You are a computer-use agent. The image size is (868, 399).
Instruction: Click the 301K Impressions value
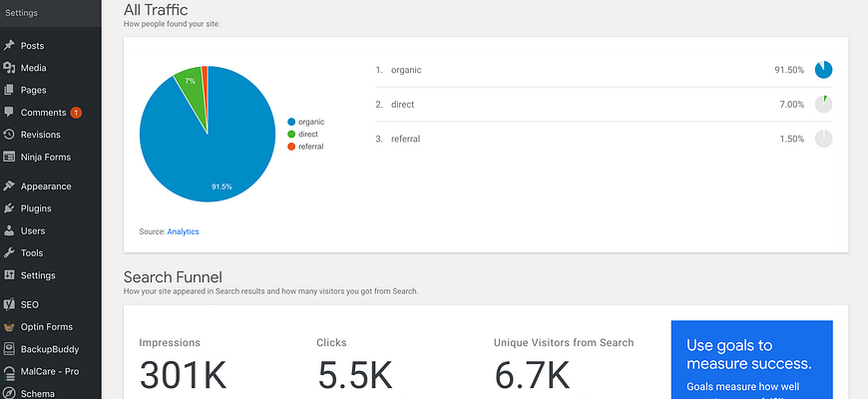click(184, 375)
